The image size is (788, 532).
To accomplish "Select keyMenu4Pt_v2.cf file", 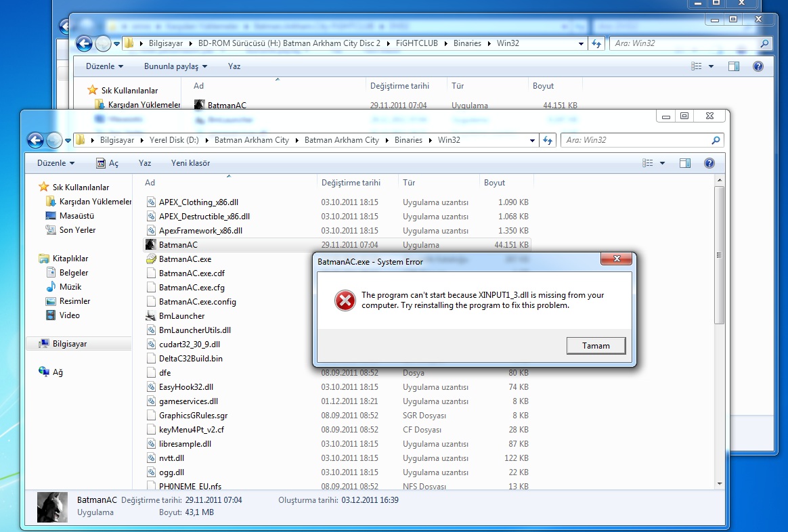I will [x=192, y=430].
